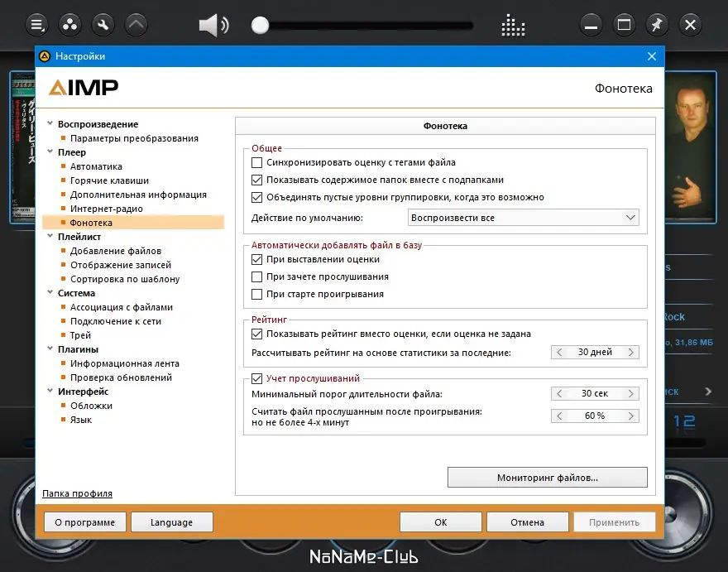Toggle the visualization equalizer dots icon
This screenshot has height=572, width=728.
click(x=513, y=25)
